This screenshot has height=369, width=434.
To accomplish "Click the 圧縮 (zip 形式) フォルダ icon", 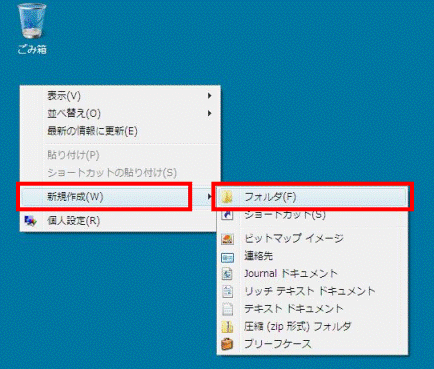I will pyautogui.click(x=227, y=327).
